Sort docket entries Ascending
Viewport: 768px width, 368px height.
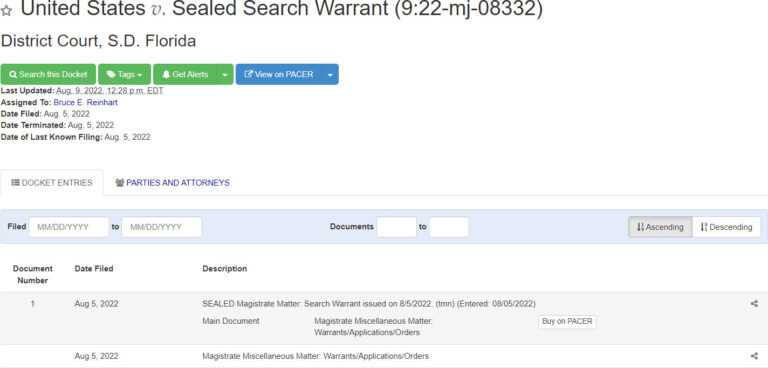tap(660, 227)
